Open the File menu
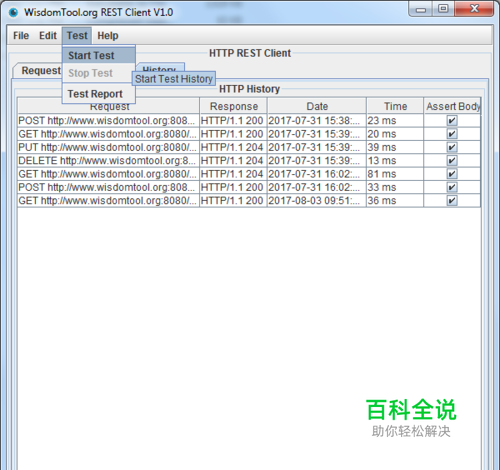 point(21,36)
